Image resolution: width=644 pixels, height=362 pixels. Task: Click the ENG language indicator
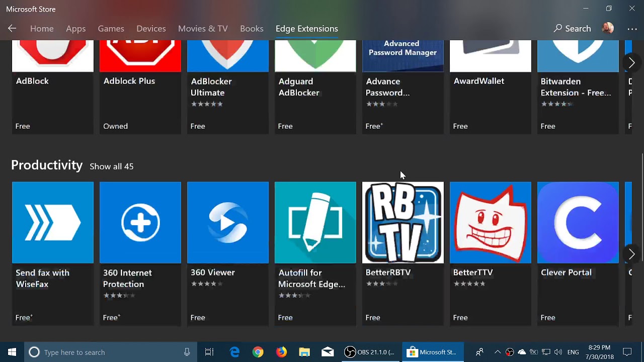pyautogui.click(x=573, y=352)
